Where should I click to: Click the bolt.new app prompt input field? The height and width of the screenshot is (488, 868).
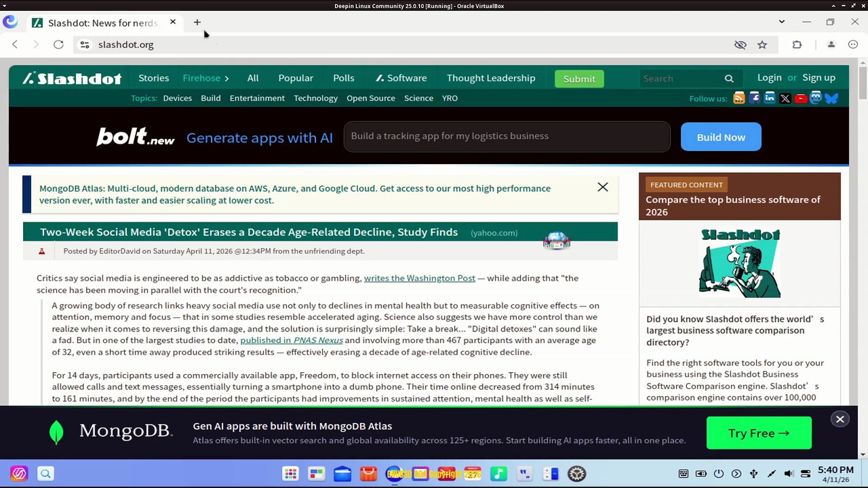click(507, 136)
